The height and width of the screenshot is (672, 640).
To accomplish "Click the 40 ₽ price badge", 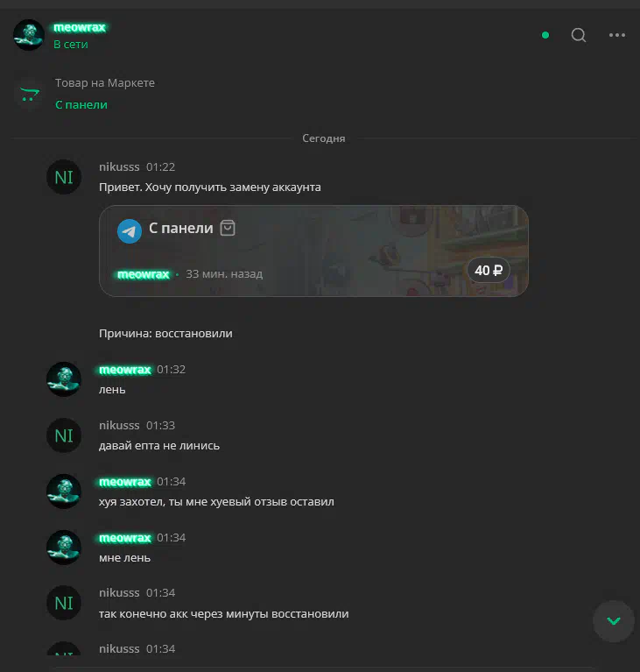I will 489,270.
